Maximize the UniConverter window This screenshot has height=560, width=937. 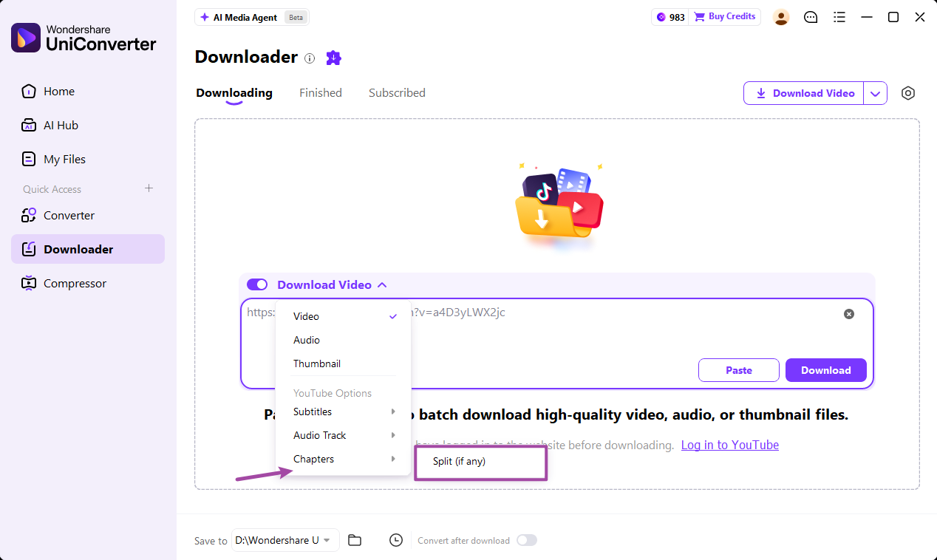point(893,17)
